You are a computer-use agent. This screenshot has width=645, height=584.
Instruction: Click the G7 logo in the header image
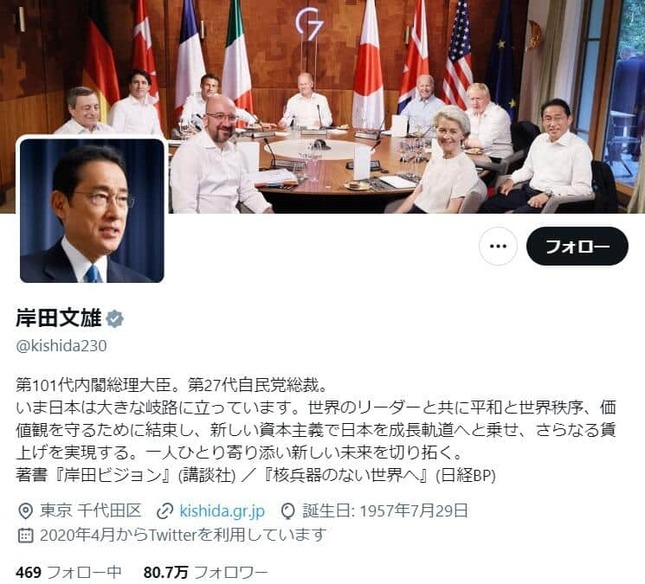(309, 25)
